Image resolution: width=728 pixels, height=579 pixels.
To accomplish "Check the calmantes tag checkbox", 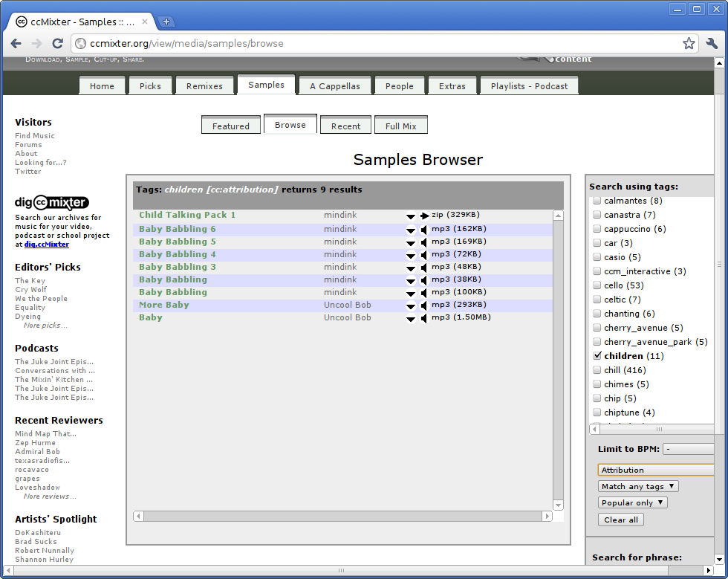I will coord(597,201).
